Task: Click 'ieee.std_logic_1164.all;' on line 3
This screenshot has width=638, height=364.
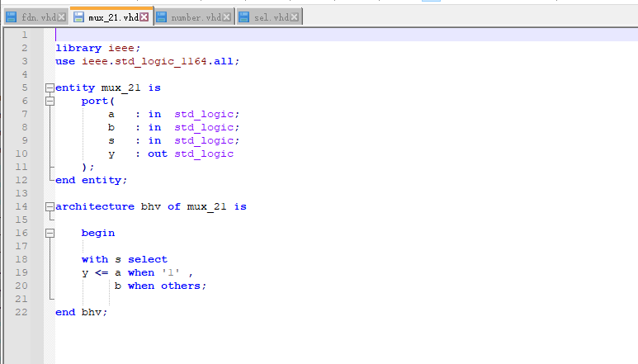Action: [x=160, y=61]
